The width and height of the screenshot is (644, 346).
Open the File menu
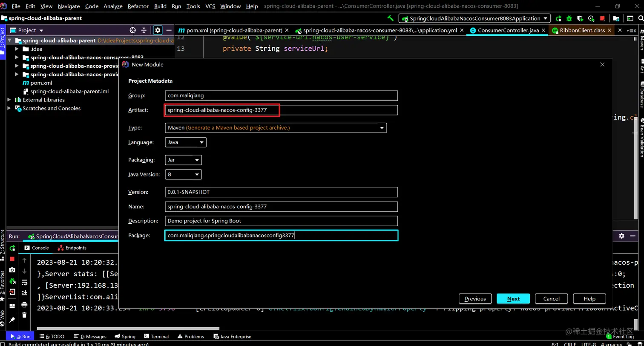click(16, 6)
